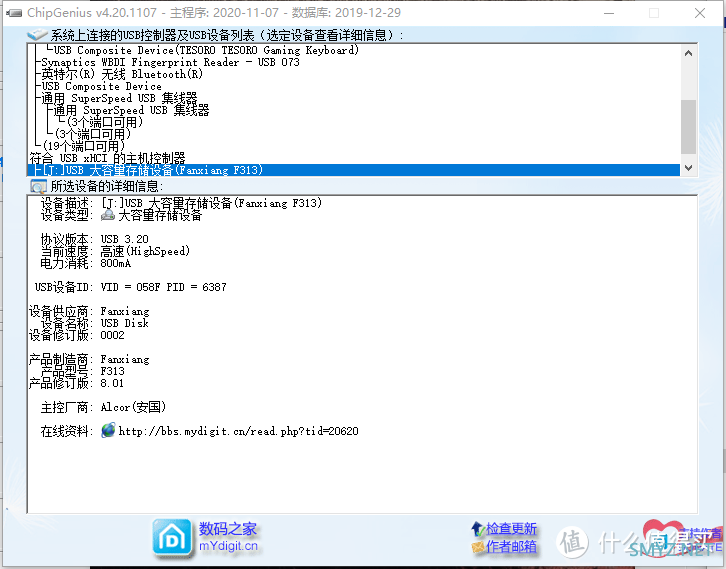
Task: Select 英特尔(R) 无线 Bluetooth(R) entry
Action: pyautogui.click(x=122, y=74)
